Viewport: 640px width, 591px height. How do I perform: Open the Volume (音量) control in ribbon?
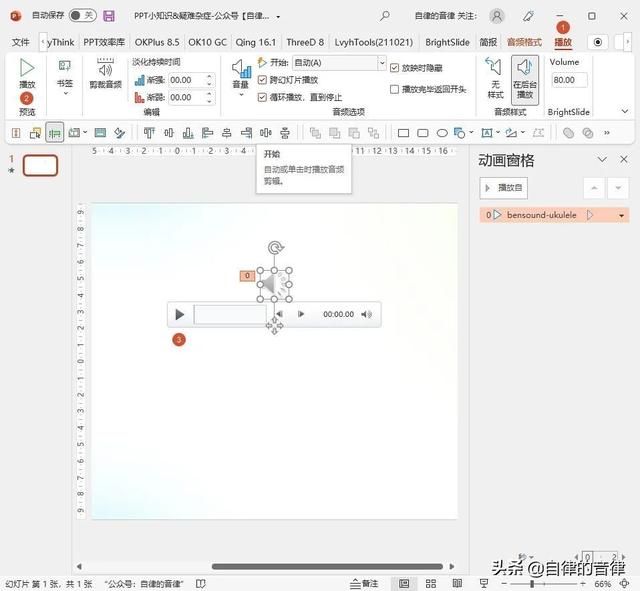[x=241, y=77]
